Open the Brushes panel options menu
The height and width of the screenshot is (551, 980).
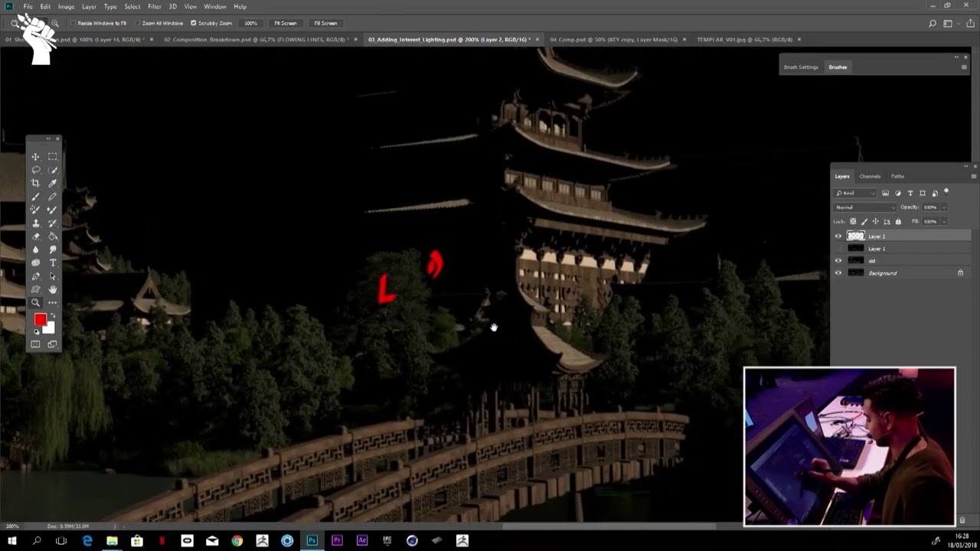click(x=964, y=67)
